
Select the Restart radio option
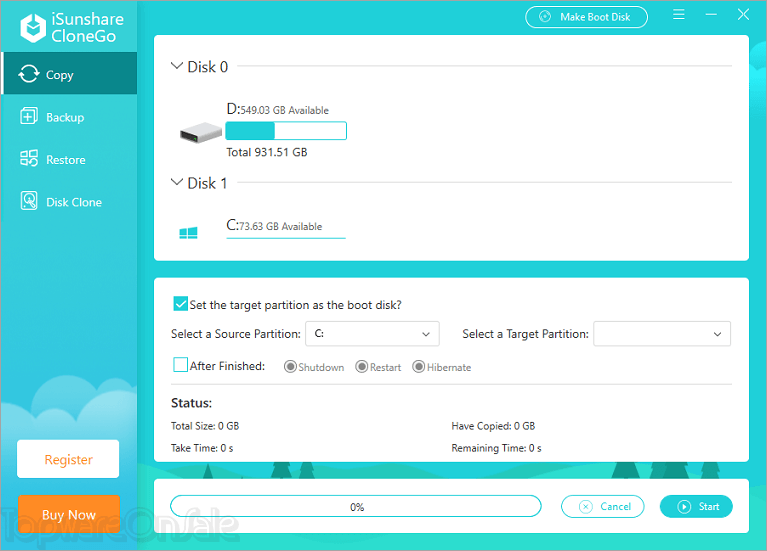pos(361,367)
